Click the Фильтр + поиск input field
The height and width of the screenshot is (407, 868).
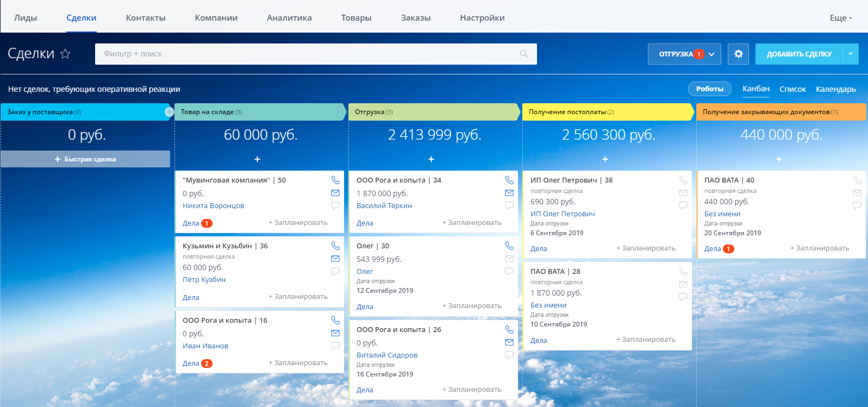[x=304, y=54]
